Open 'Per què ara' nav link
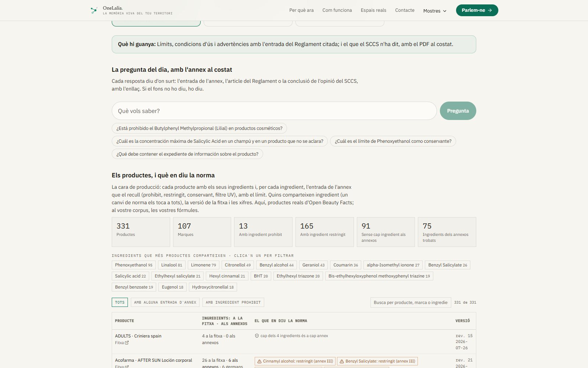588x368 pixels. (301, 10)
